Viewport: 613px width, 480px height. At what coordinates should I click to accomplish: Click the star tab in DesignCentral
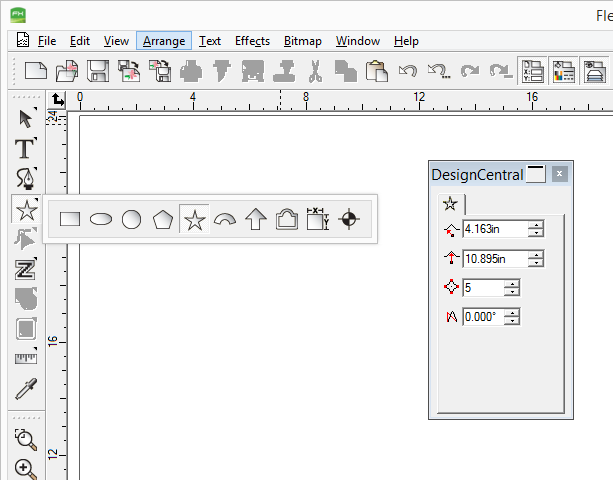click(x=450, y=203)
